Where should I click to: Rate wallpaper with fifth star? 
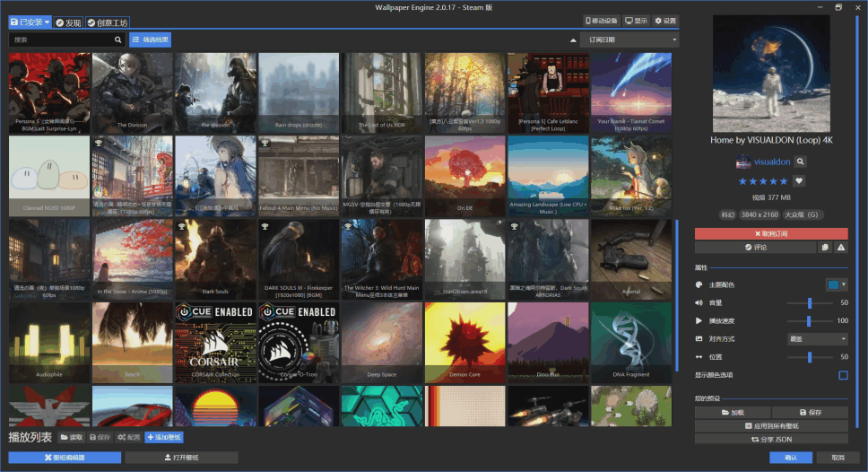[784, 181]
